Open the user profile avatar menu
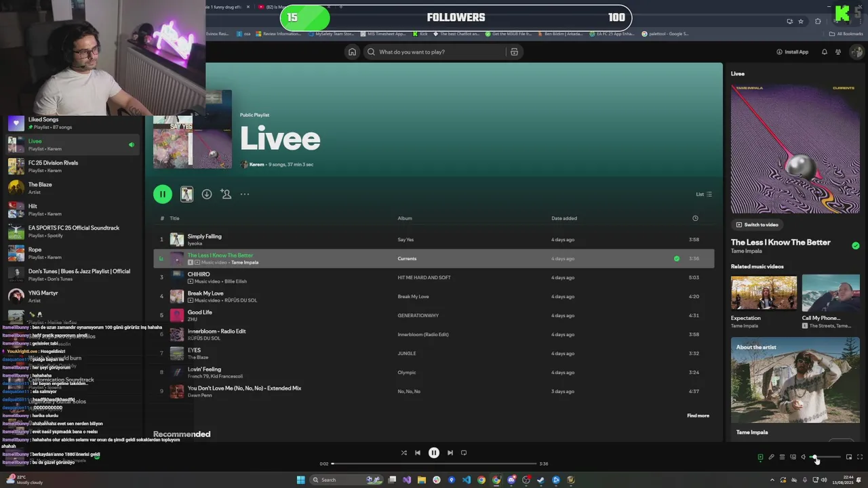This screenshot has width=868, height=488. pyautogui.click(x=856, y=52)
